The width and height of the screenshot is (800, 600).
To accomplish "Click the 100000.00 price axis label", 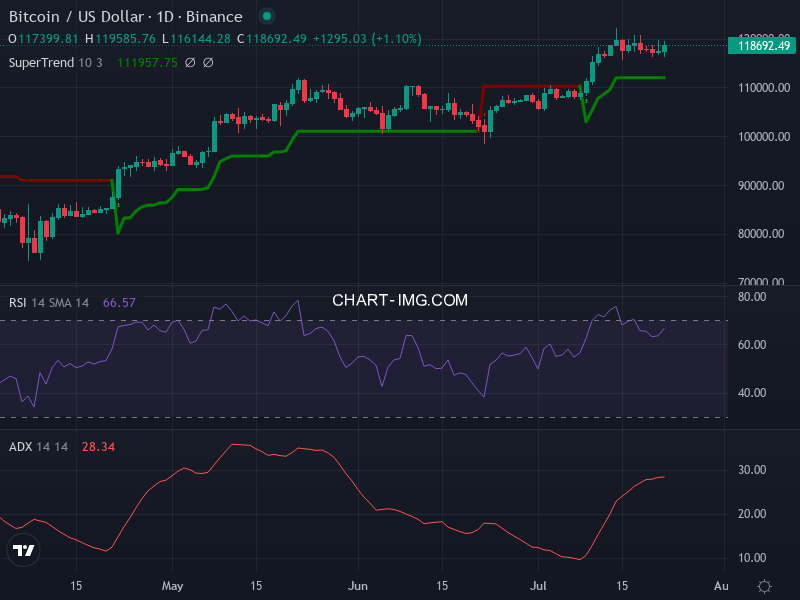I will click(764, 137).
